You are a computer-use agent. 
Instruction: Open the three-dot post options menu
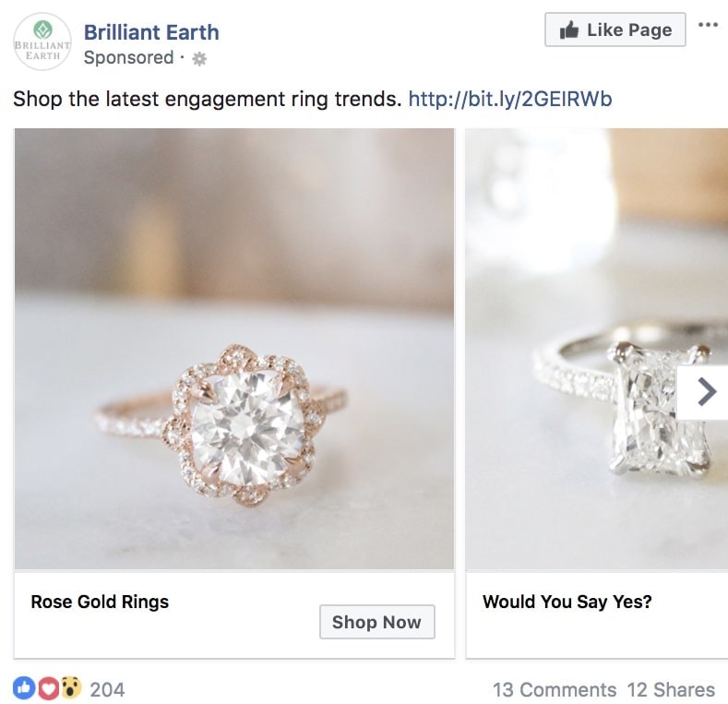708,26
